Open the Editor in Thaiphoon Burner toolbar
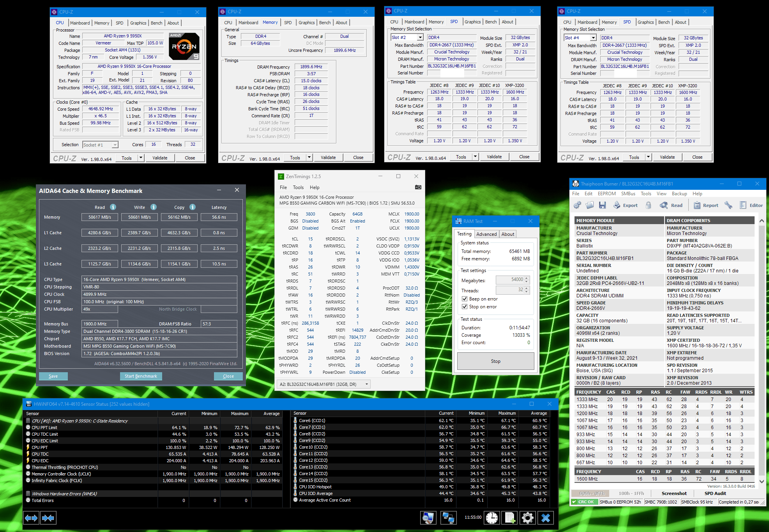The height and width of the screenshot is (532, 769). (x=751, y=205)
